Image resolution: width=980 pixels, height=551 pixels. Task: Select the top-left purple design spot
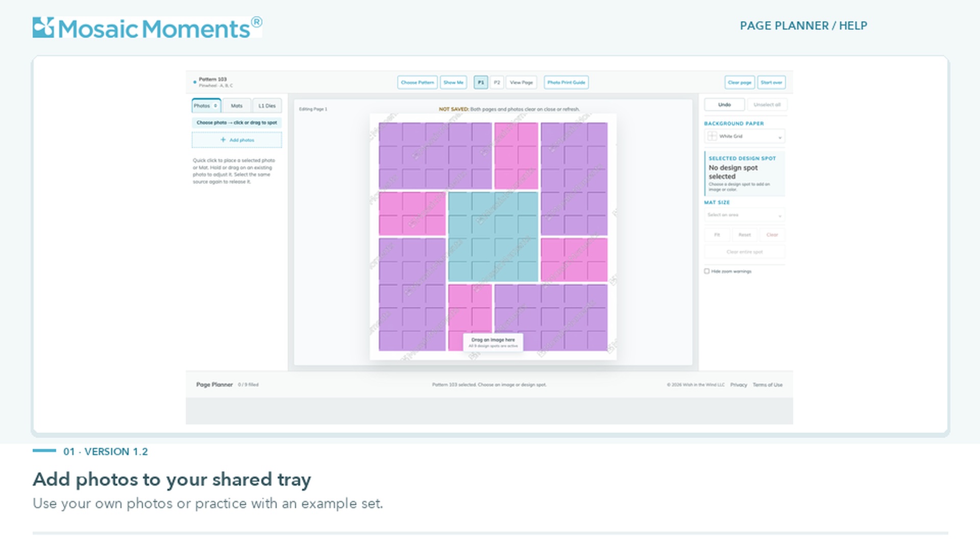pos(435,156)
